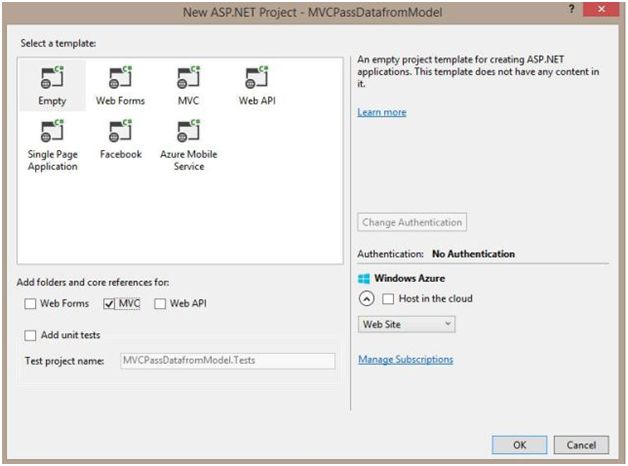Click the Windows Azure logo icon
The image size is (628, 466).
pyautogui.click(x=364, y=278)
